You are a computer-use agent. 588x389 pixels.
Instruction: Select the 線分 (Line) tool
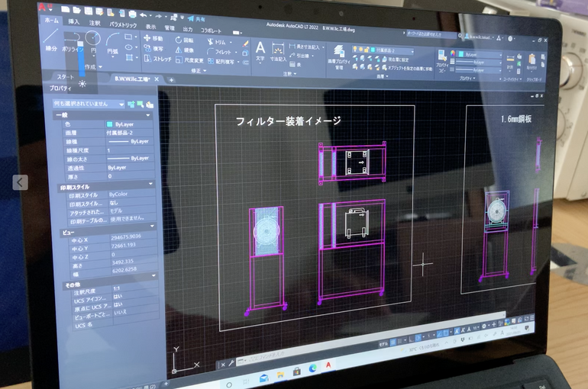tap(51, 40)
